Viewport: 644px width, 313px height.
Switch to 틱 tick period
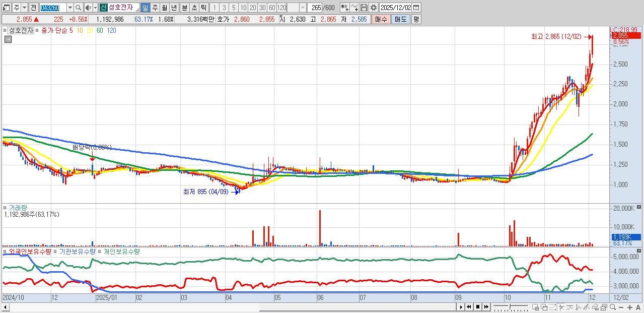(204, 8)
